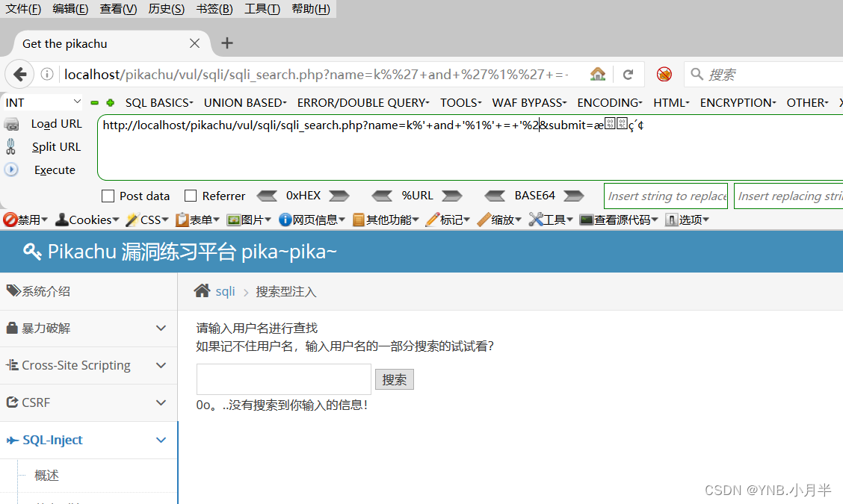Open the 书签(B) menu

pyautogui.click(x=214, y=9)
